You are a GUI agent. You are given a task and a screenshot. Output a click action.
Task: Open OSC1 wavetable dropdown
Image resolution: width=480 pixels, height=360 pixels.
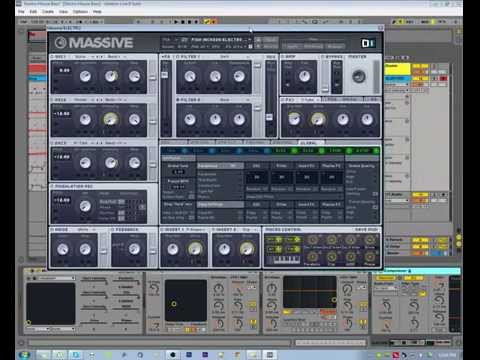[83, 57]
